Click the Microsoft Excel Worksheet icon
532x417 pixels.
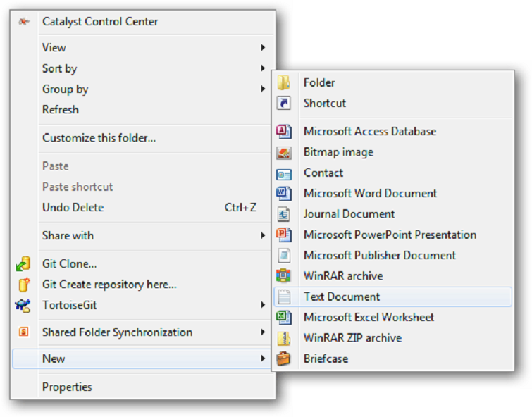point(283,318)
